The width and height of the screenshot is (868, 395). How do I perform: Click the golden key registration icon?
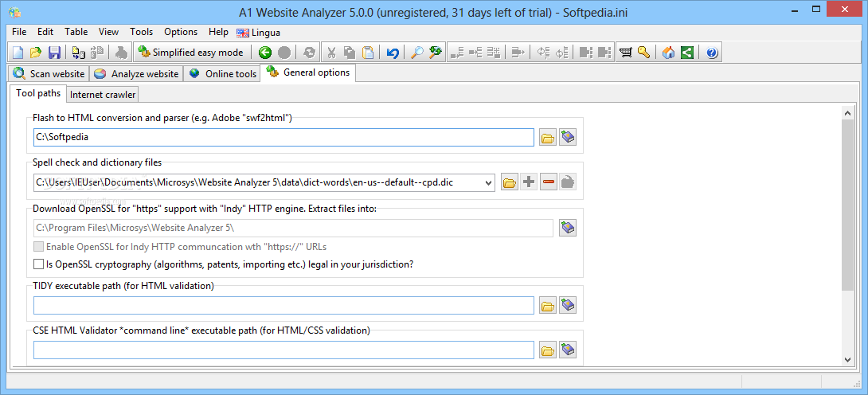coord(643,53)
